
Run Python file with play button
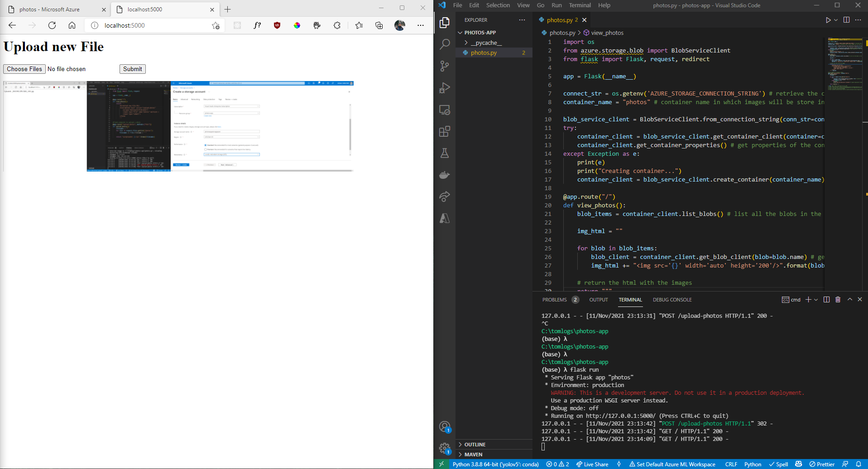pyautogui.click(x=828, y=20)
